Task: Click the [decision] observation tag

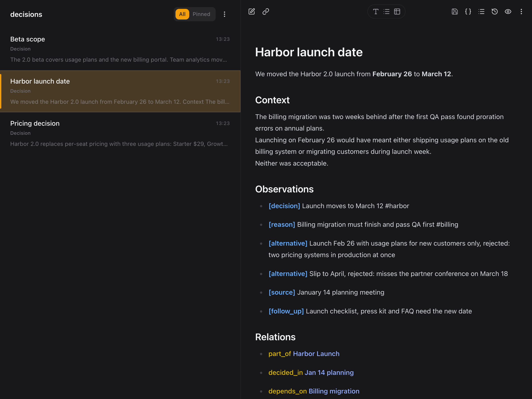Action: tap(284, 206)
